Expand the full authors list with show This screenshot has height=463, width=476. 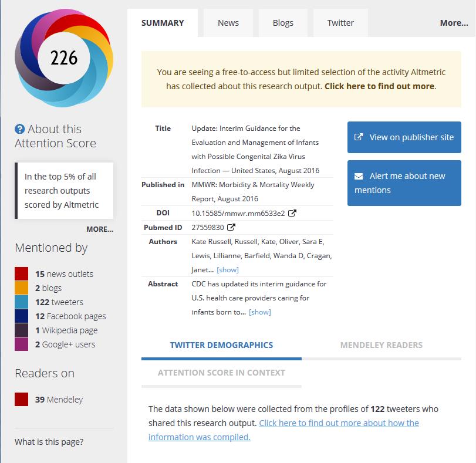coord(227,270)
